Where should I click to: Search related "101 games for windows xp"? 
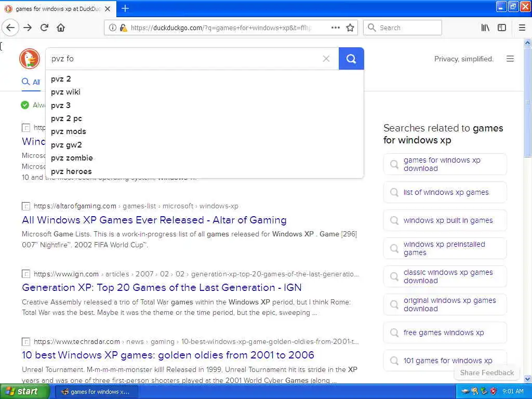coord(445,361)
